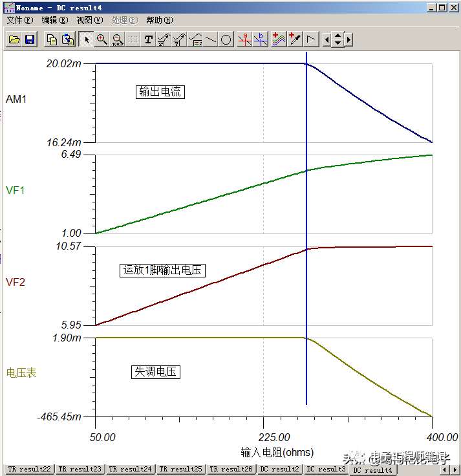Switch to the TR result25 tab

point(180,469)
